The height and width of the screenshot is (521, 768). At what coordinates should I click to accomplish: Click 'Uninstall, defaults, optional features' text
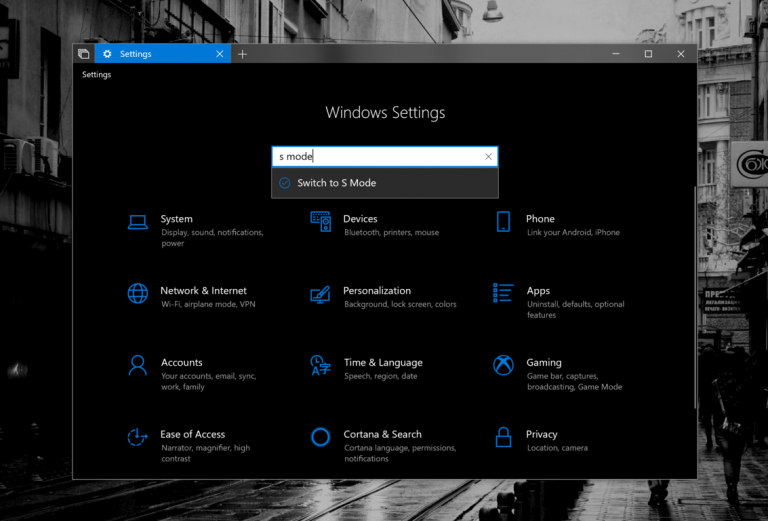[576, 309]
